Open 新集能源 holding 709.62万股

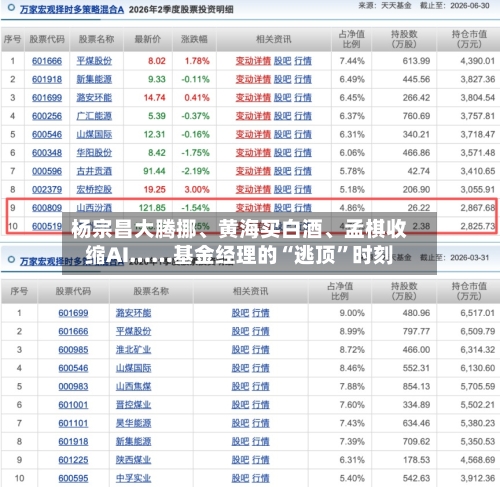[133, 441]
